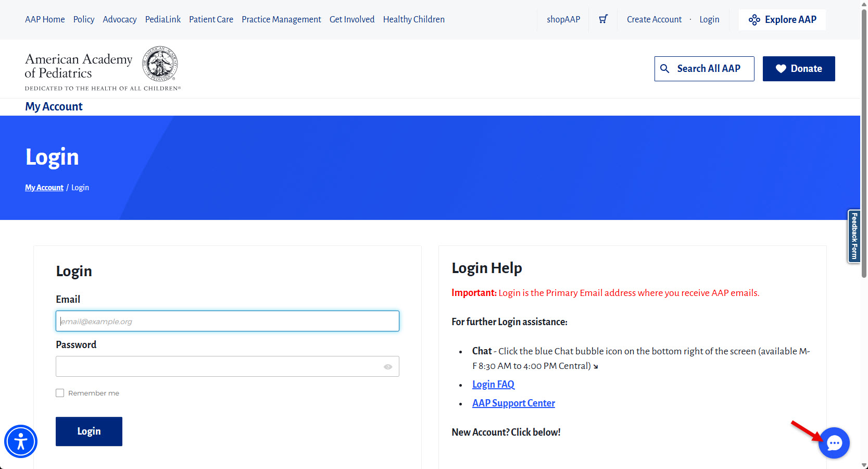Open the Feedback Form side tab
868x469 pixels.
click(854, 236)
